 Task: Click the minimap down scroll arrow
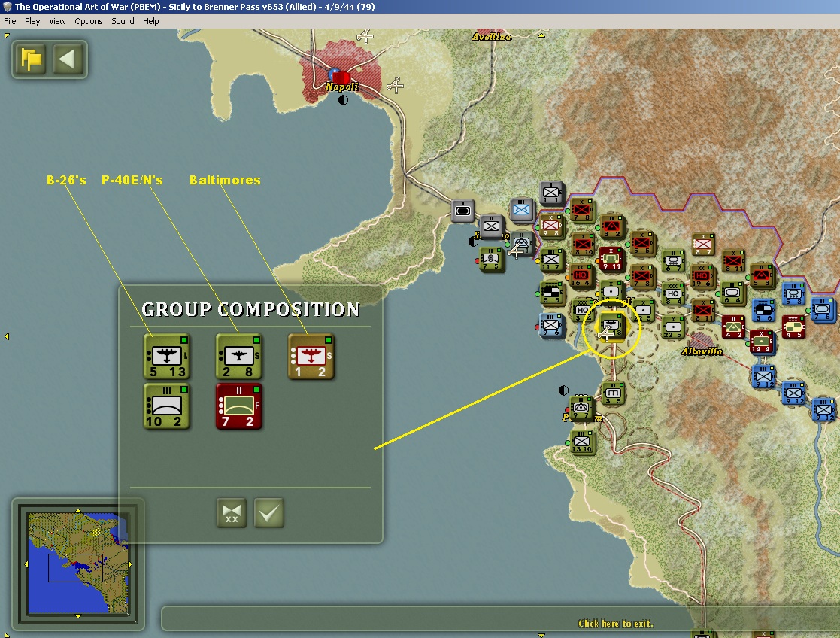click(78, 616)
